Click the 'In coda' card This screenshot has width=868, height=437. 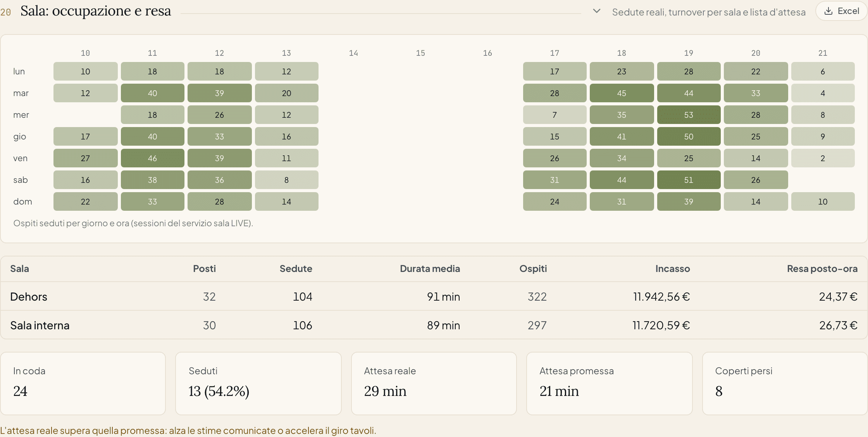click(83, 384)
